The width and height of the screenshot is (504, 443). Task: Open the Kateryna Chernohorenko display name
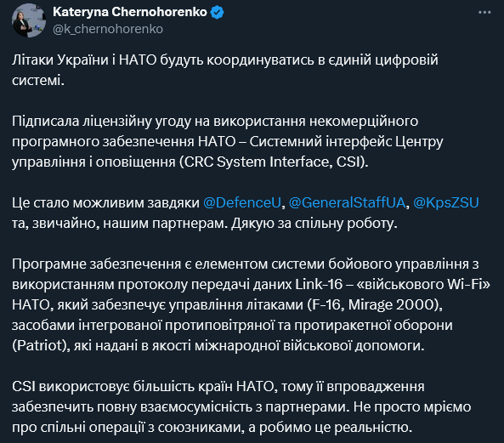click(130, 12)
